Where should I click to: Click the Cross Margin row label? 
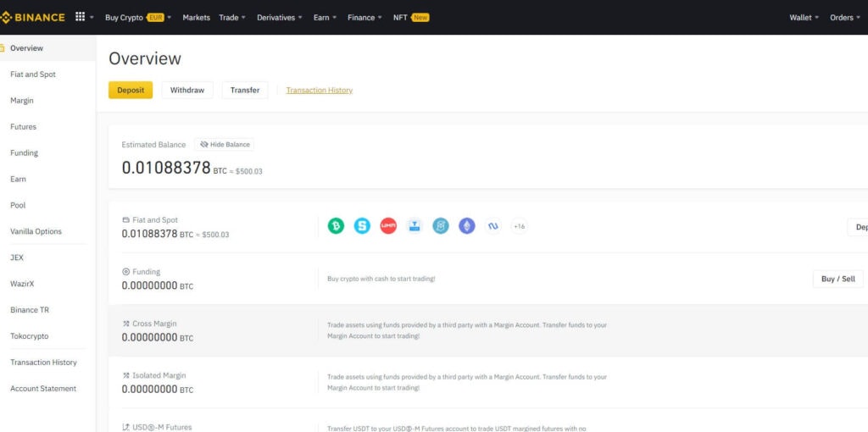tap(154, 324)
